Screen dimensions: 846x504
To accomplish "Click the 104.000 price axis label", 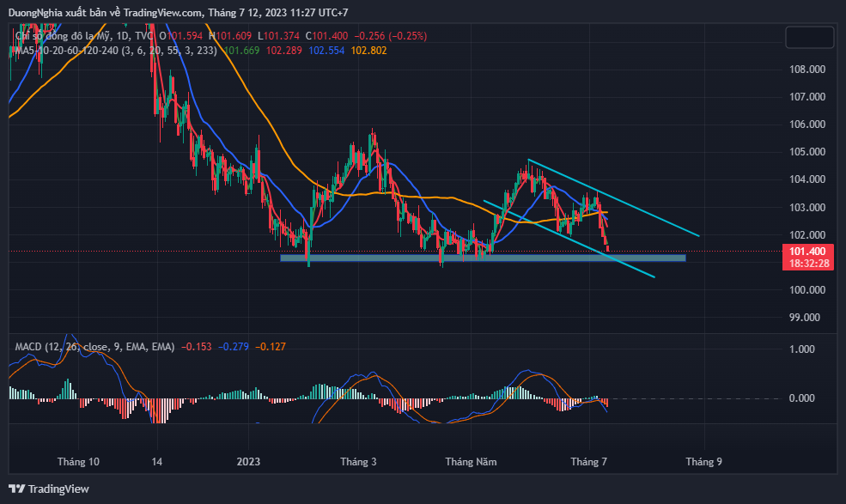I will click(x=807, y=179).
